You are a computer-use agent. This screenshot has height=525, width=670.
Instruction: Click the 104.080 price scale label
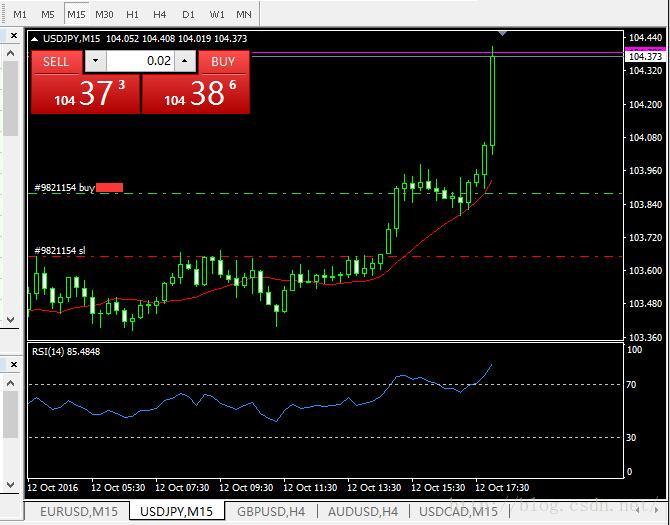tap(645, 137)
